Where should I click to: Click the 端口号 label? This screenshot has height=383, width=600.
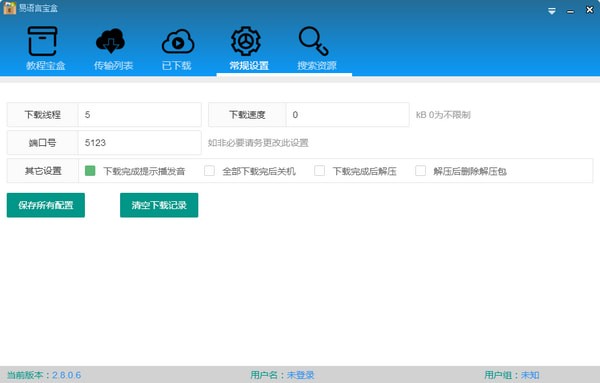click(x=42, y=143)
